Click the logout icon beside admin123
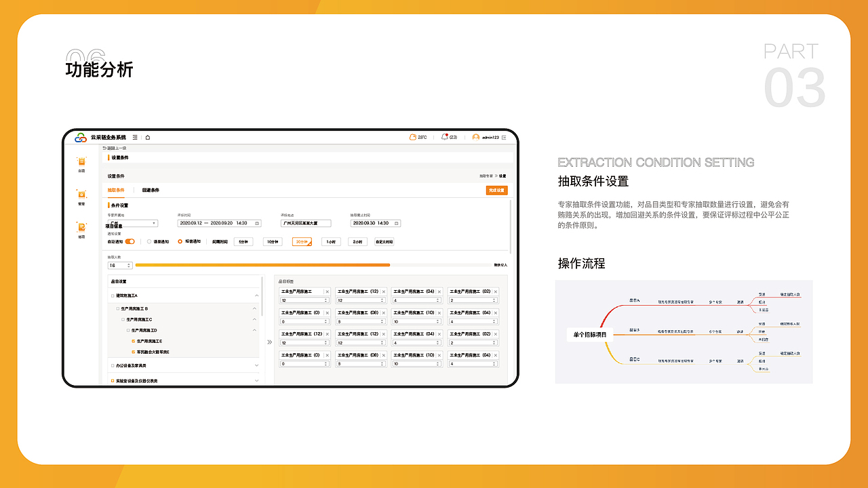This screenshot has width=868, height=488. (x=504, y=138)
